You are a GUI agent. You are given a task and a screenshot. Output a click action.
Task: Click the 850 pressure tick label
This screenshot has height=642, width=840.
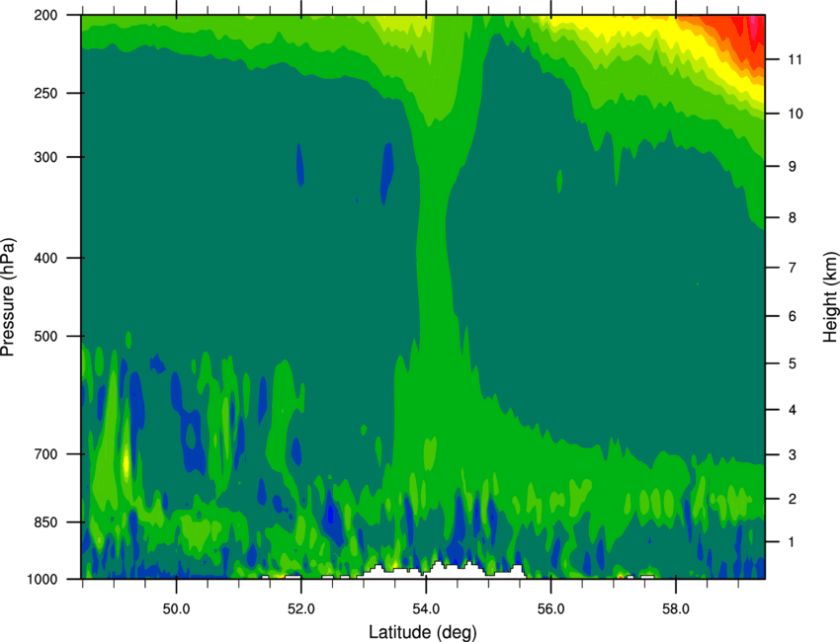[x=46, y=522]
